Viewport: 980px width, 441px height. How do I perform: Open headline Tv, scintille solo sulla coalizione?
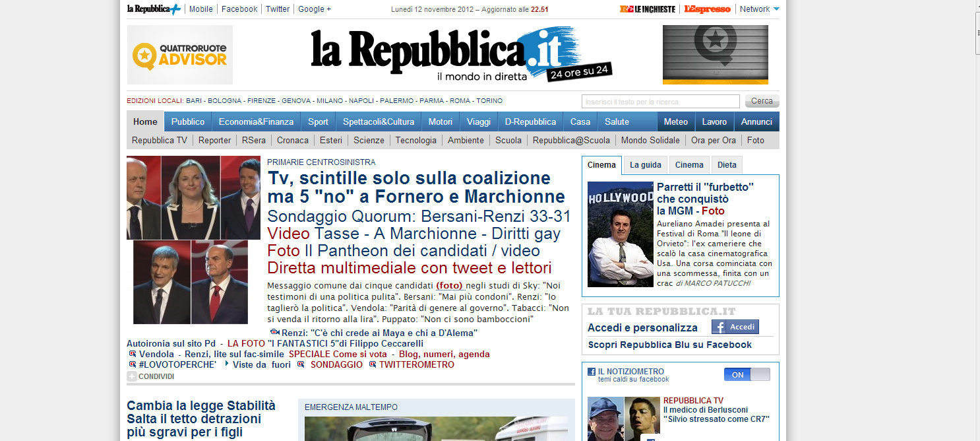pos(416,187)
